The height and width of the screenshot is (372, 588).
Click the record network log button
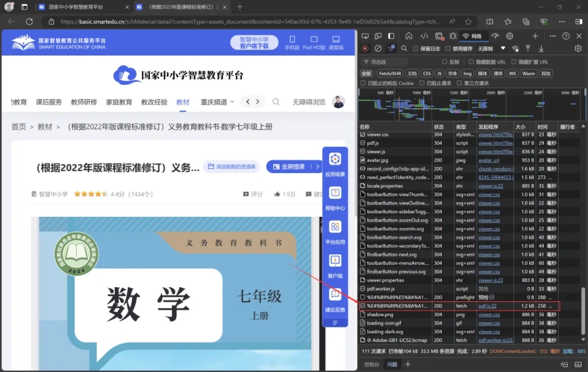[x=365, y=48]
